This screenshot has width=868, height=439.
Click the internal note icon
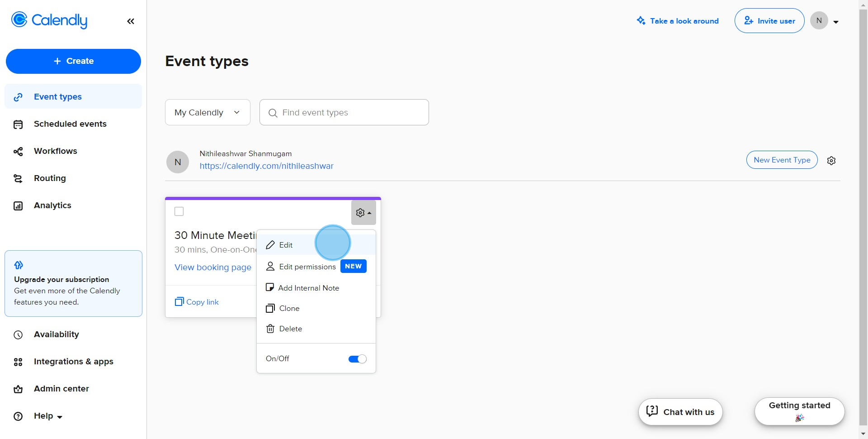(270, 287)
